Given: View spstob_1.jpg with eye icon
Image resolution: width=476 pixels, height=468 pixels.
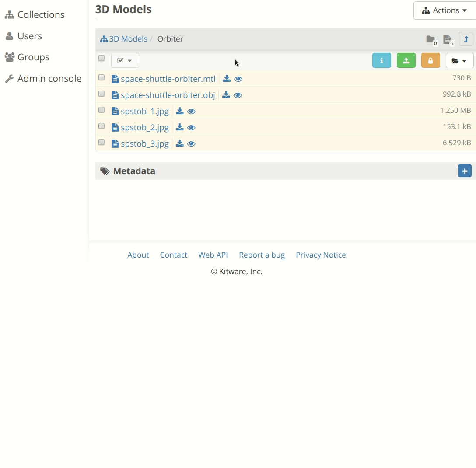Looking at the screenshot, I should pos(191,112).
